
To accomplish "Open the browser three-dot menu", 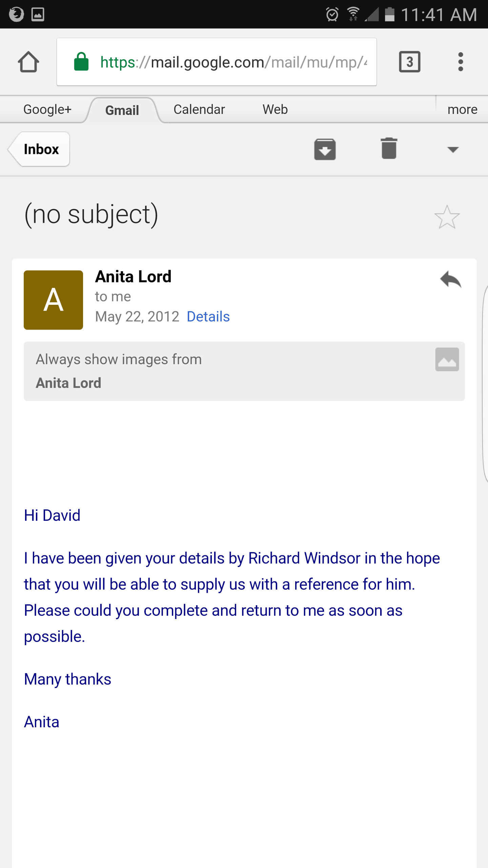I will 460,62.
